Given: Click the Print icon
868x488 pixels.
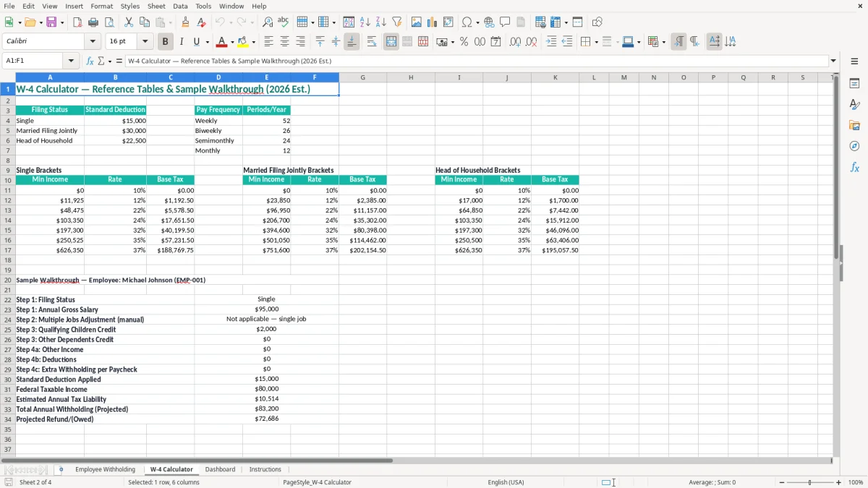Looking at the screenshot, I should (93, 22).
